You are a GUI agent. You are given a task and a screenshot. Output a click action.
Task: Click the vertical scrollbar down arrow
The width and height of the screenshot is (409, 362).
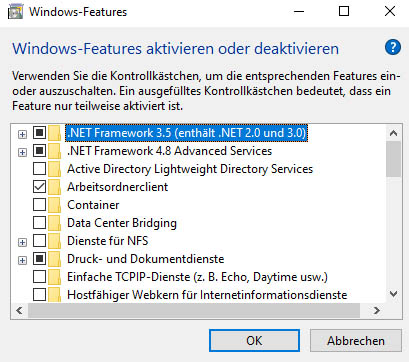(x=393, y=294)
